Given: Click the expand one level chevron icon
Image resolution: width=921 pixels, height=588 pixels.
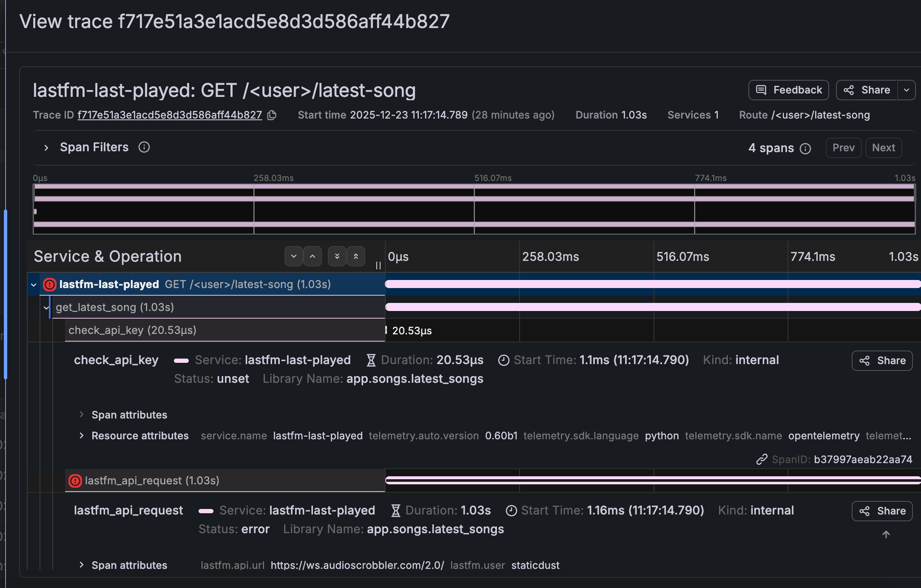Looking at the screenshot, I should coord(293,256).
